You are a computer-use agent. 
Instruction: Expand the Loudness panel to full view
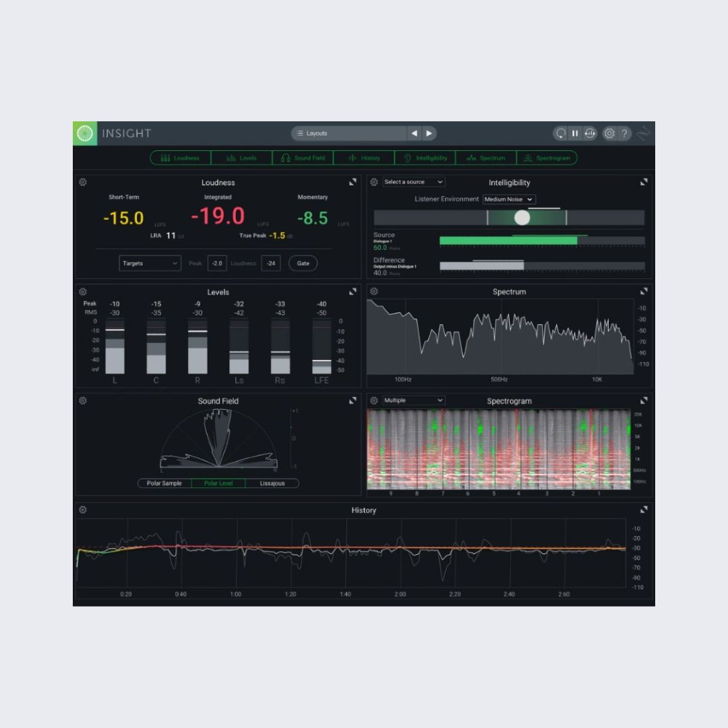pyautogui.click(x=353, y=182)
